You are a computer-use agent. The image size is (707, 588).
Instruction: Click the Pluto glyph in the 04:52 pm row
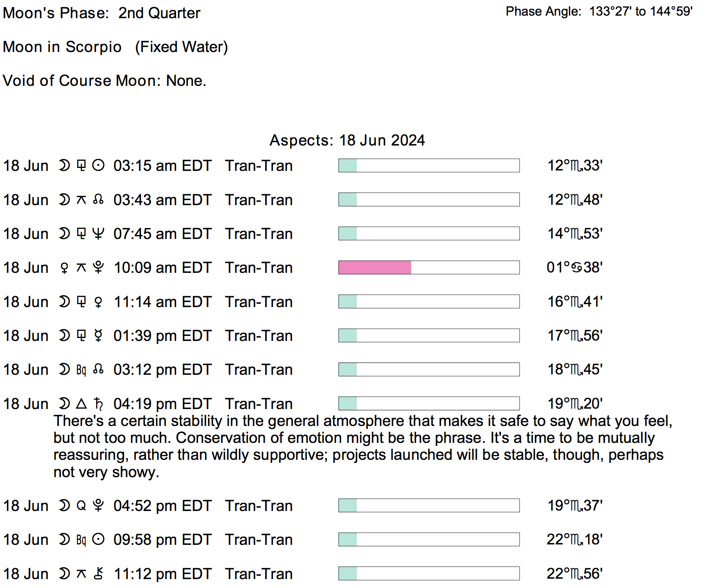[98, 506]
